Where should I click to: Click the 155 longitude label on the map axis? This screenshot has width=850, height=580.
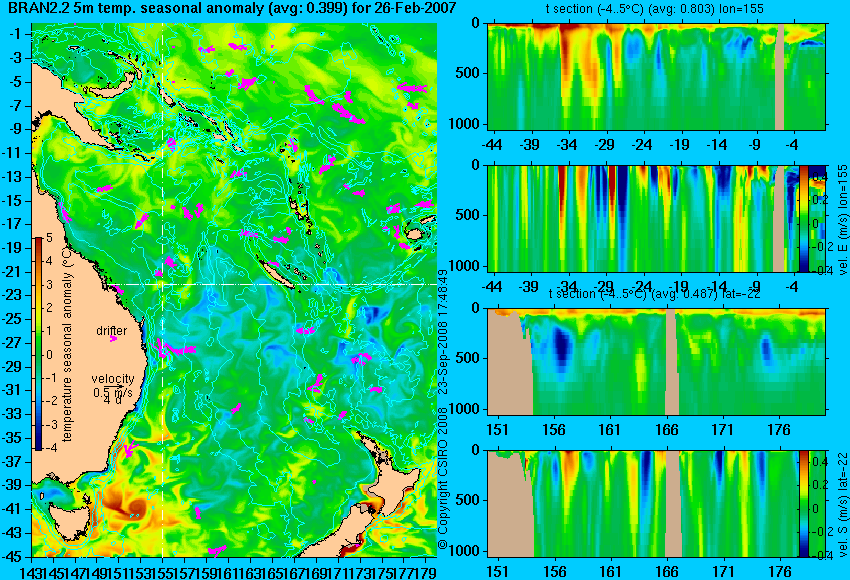[x=163, y=571]
